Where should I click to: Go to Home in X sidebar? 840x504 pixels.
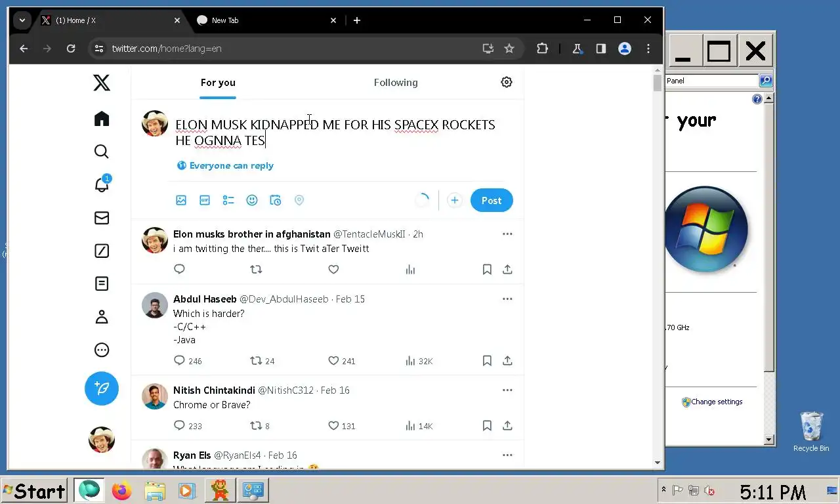click(102, 119)
